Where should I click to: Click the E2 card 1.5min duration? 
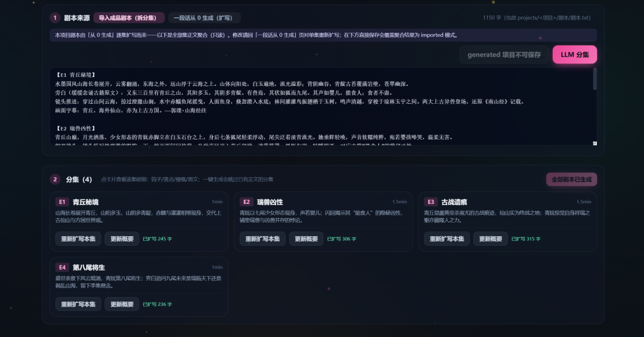pyautogui.click(x=399, y=202)
